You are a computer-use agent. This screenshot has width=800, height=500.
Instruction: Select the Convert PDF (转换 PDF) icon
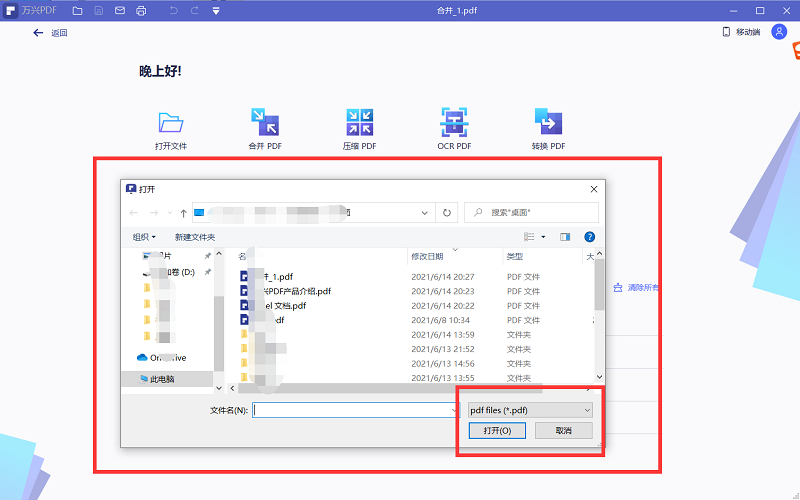click(x=548, y=123)
